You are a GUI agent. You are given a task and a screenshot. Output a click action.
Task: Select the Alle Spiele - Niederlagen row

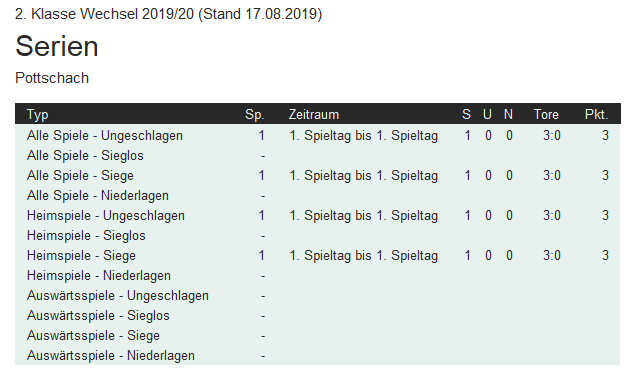[318, 196]
